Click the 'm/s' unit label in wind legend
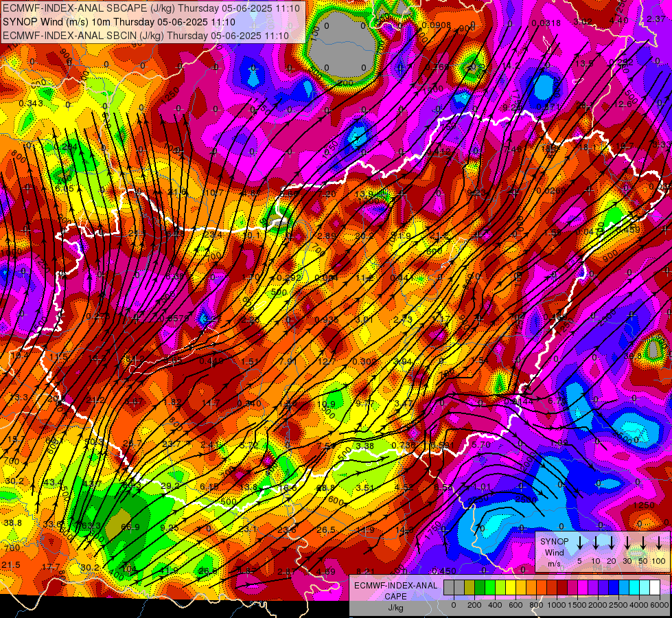The height and width of the screenshot is (618, 672). pos(554,564)
